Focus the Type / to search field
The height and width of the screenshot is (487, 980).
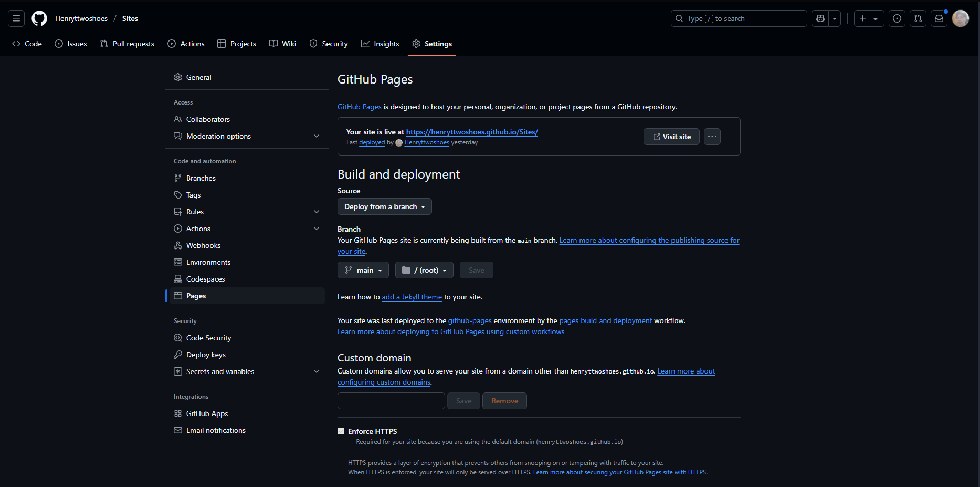pyautogui.click(x=739, y=18)
